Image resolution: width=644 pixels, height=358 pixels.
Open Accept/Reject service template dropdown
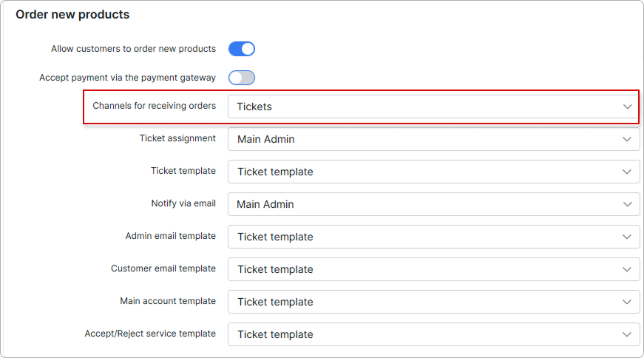(x=434, y=334)
